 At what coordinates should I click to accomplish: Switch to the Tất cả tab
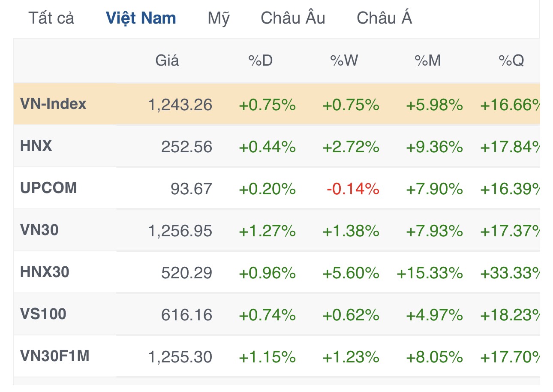click(51, 18)
